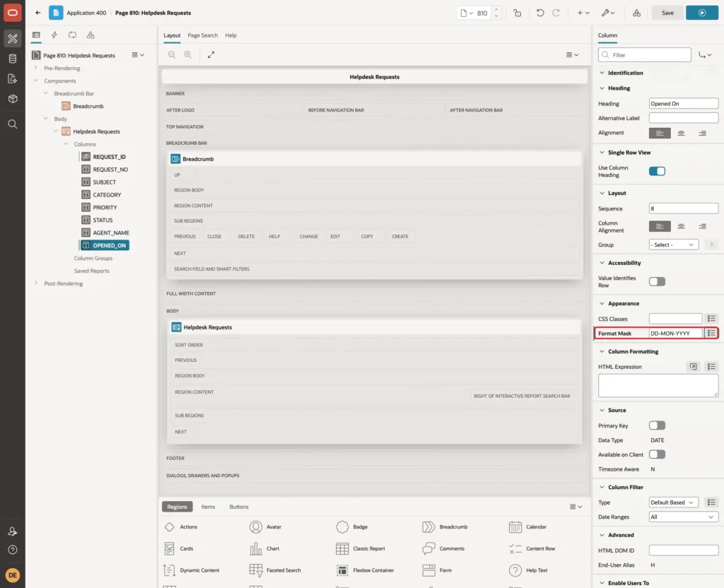This screenshot has height=588, width=724.
Task: Turn on Primary Key switch
Action: (657, 425)
